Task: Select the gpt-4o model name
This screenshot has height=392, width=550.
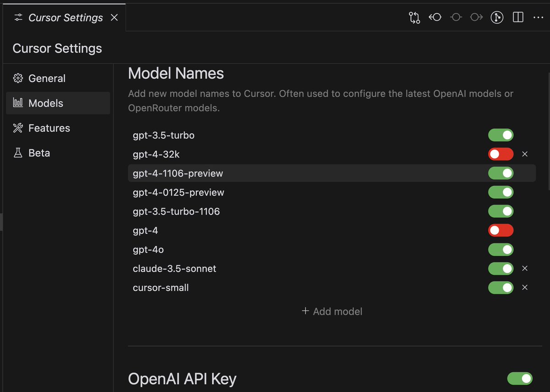Action: tap(148, 250)
